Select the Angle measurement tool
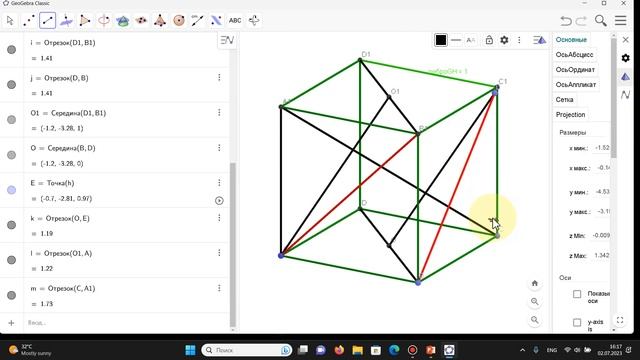640x360 pixels. 198,20
